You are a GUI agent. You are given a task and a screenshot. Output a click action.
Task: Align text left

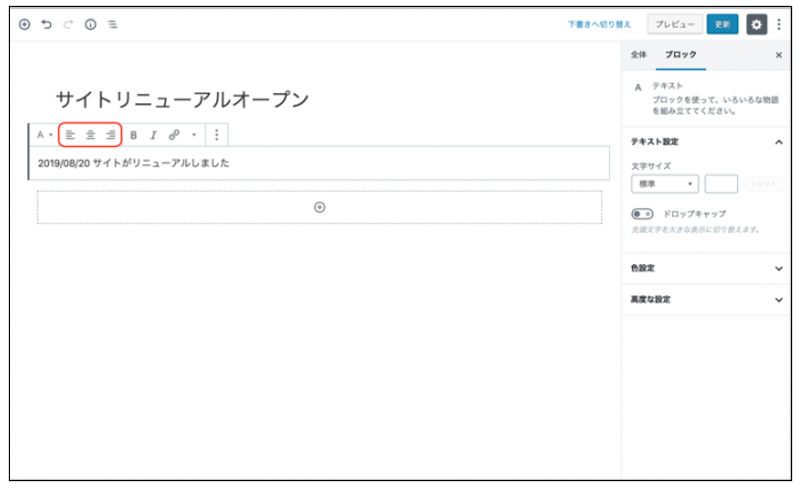tap(71, 134)
